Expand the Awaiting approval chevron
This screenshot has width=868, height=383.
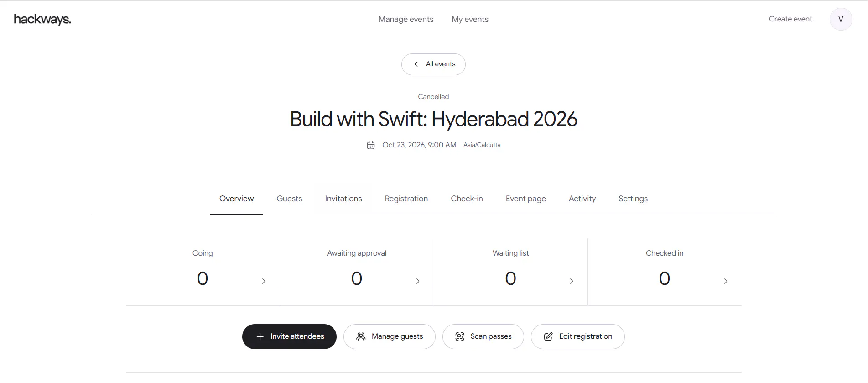tap(418, 281)
